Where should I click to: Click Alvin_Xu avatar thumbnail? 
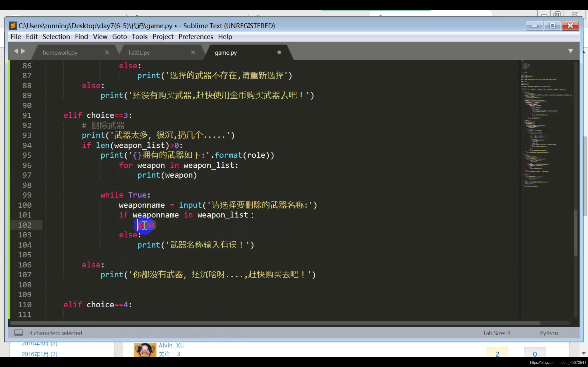pos(145,350)
